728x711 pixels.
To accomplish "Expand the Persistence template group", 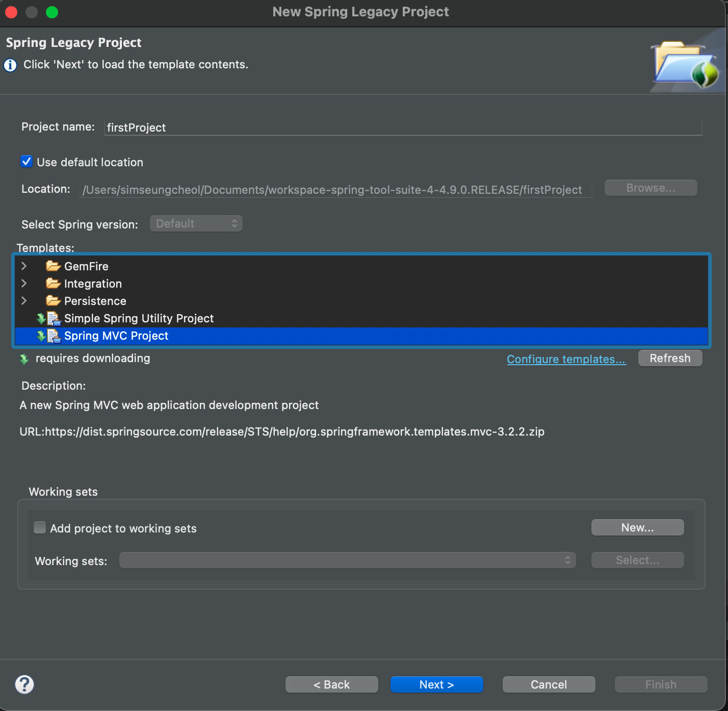I will (x=24, y=300).
